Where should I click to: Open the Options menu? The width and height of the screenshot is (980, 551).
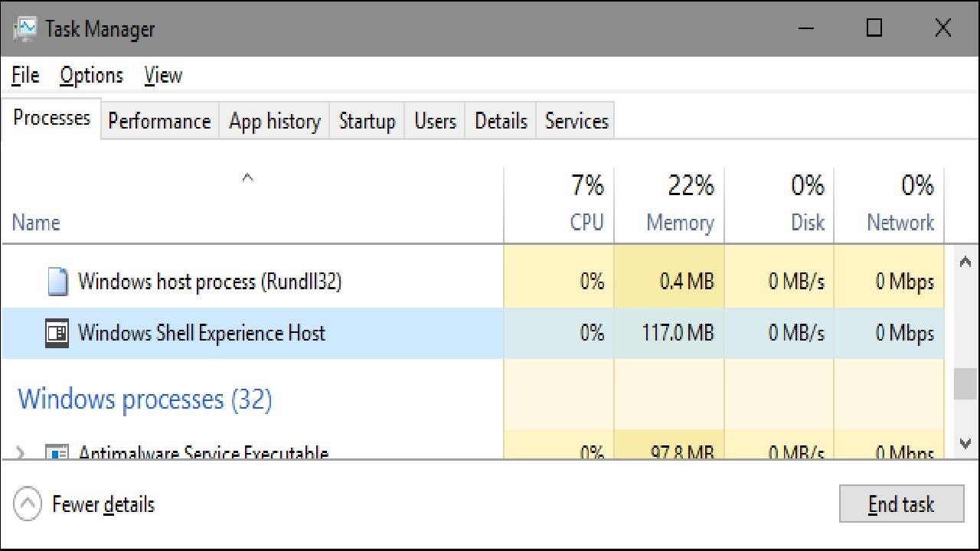(91, 76)
